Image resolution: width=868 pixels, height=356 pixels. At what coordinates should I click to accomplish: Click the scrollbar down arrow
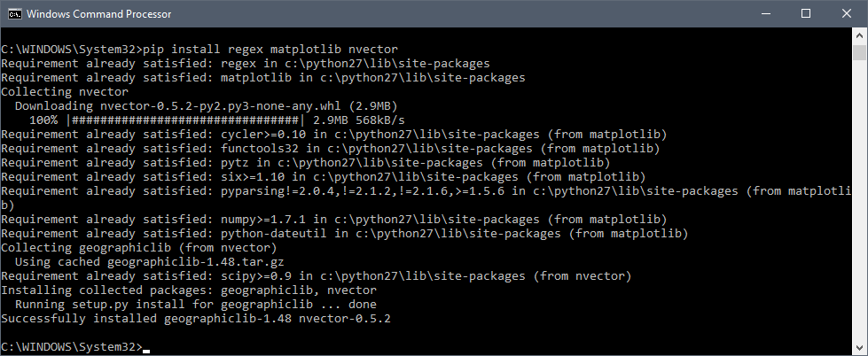pos(859,348)
